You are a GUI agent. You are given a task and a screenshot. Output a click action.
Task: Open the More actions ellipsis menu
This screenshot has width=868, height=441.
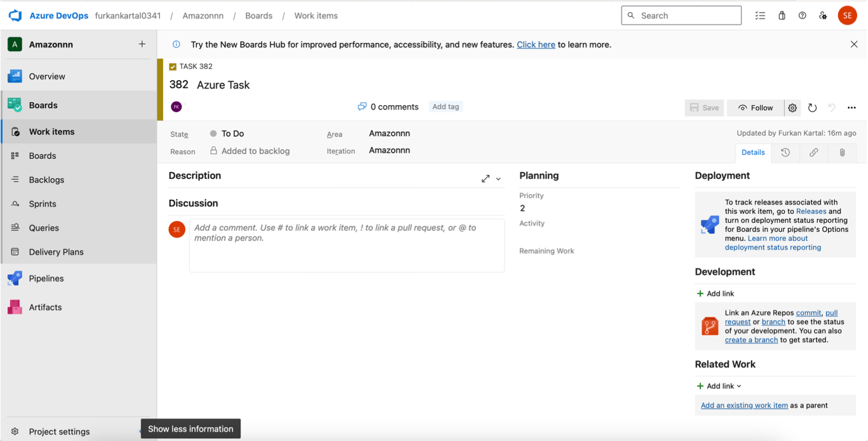coord(851,107)
